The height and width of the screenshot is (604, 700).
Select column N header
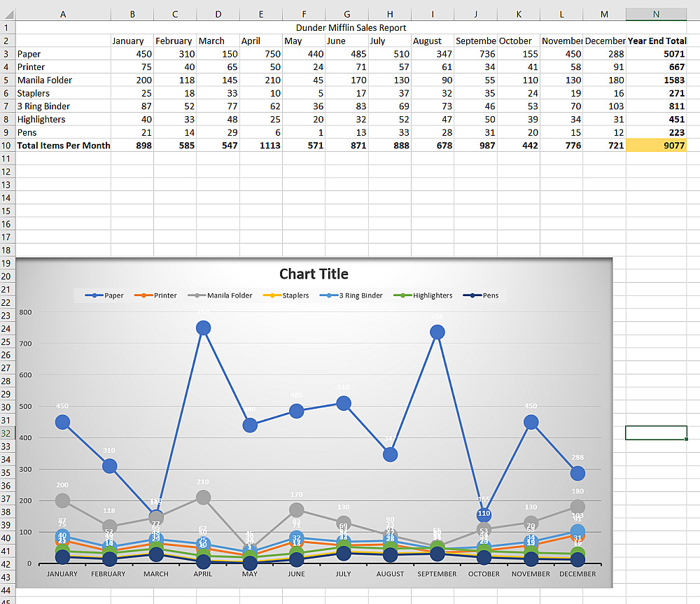point(656,14)
